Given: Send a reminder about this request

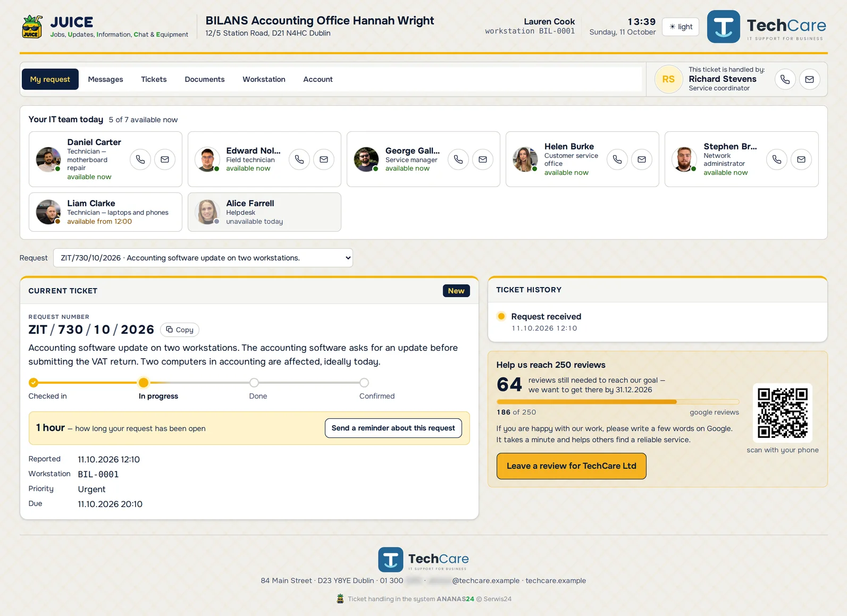Looking at the screenshot, I should click(393, 428).
